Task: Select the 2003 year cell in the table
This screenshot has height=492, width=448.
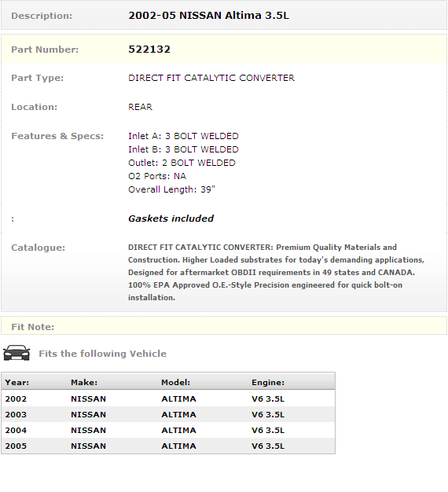Action: point(16,414)
